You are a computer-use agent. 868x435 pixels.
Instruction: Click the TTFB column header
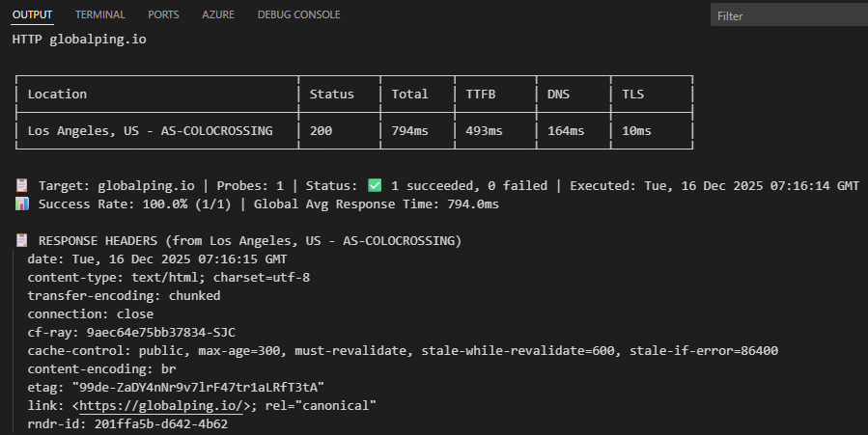click(x=481, y=94)
